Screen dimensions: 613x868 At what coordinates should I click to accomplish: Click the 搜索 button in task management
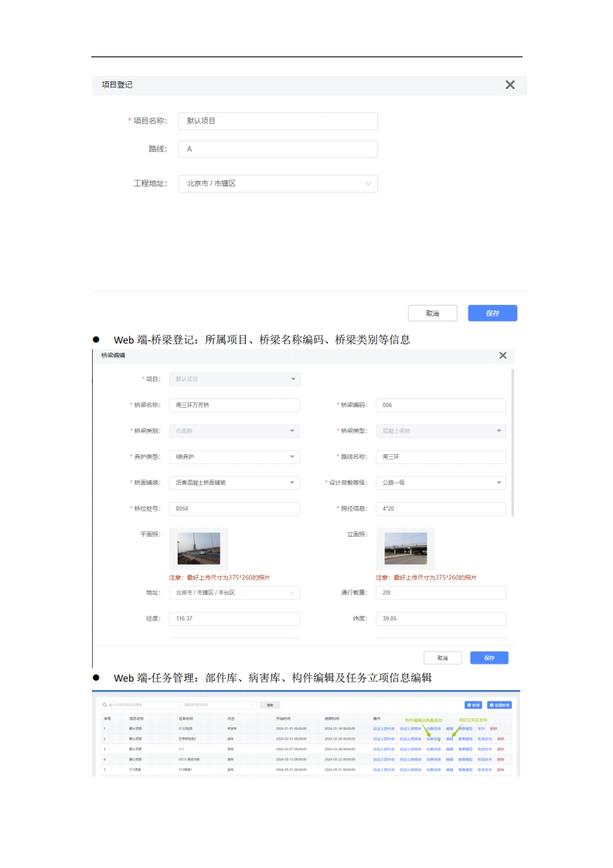tap(269, 705)
